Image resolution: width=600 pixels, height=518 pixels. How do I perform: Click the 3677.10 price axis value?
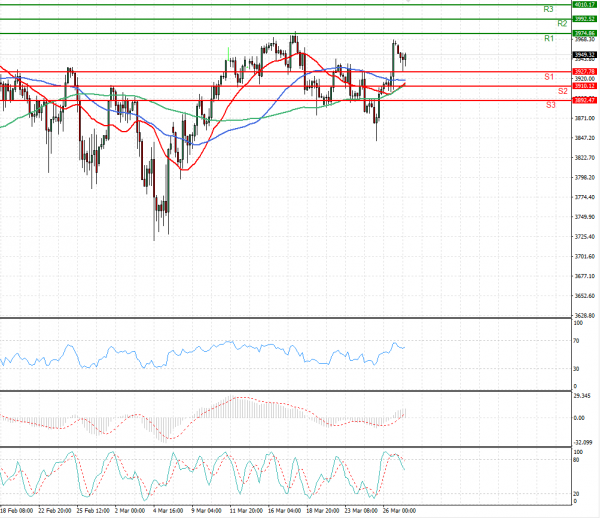pyautogui.click(x=585, y=276)
